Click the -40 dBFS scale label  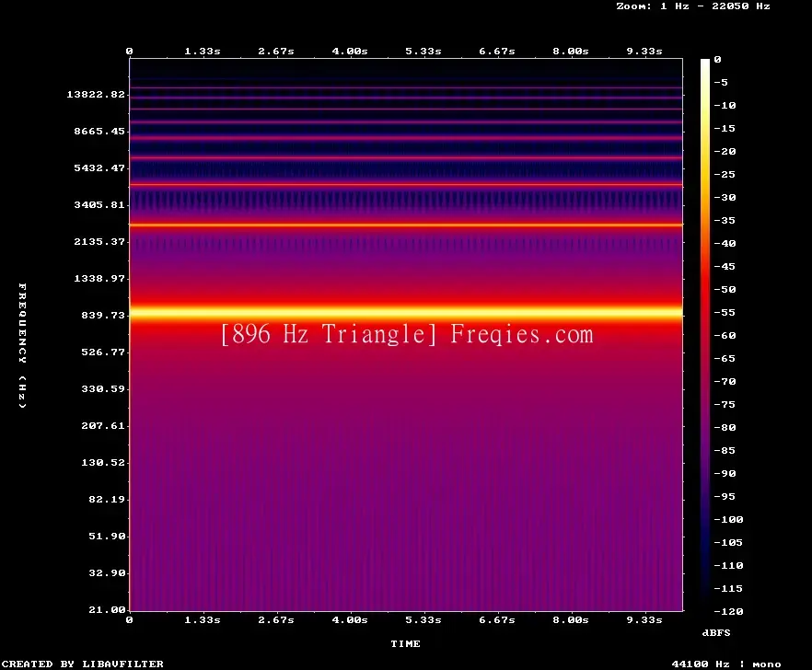click(x=725, y=243)
